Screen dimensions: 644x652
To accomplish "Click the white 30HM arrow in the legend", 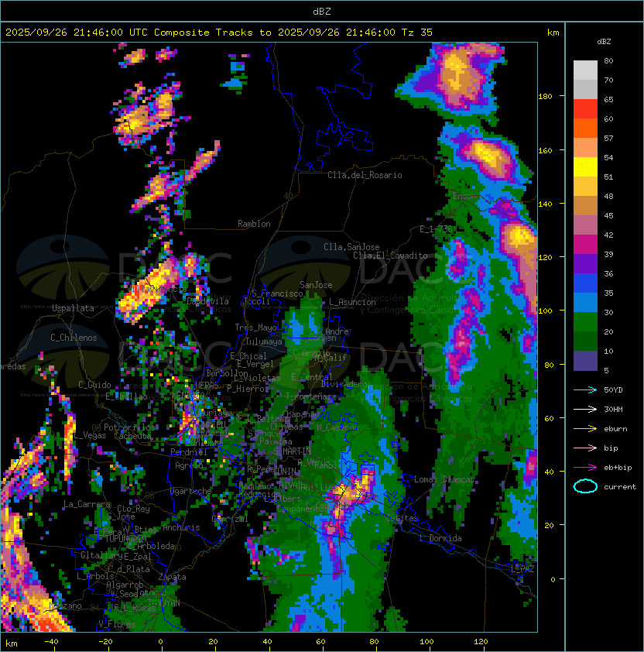I will tap(585, 410).
